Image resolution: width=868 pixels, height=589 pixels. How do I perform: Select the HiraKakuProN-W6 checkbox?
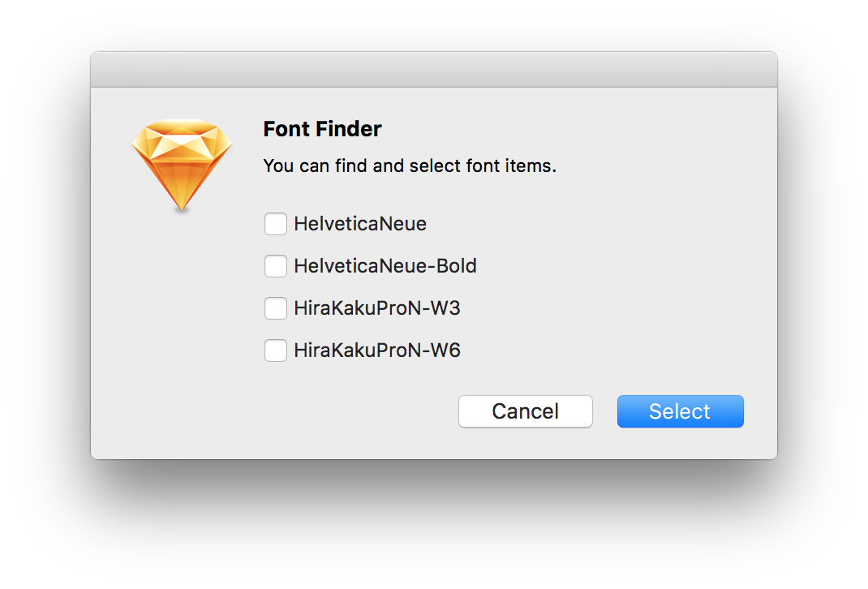point(275,350)
